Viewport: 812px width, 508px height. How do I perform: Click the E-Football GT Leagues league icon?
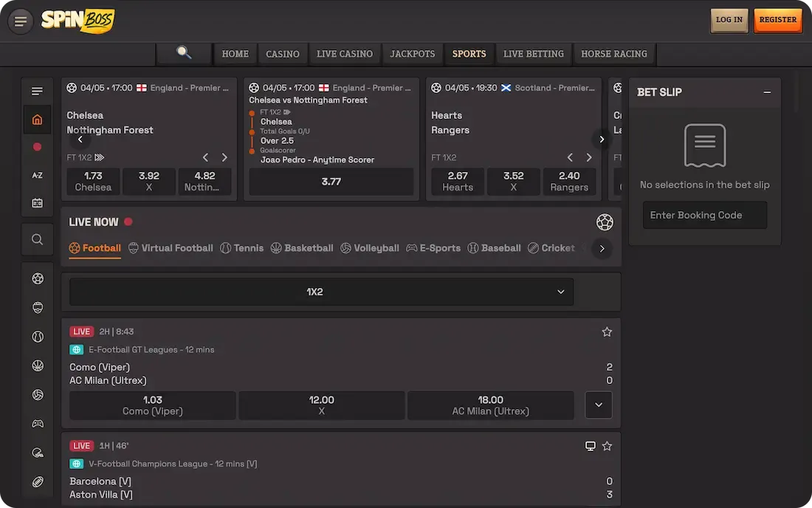coord(77,349)
